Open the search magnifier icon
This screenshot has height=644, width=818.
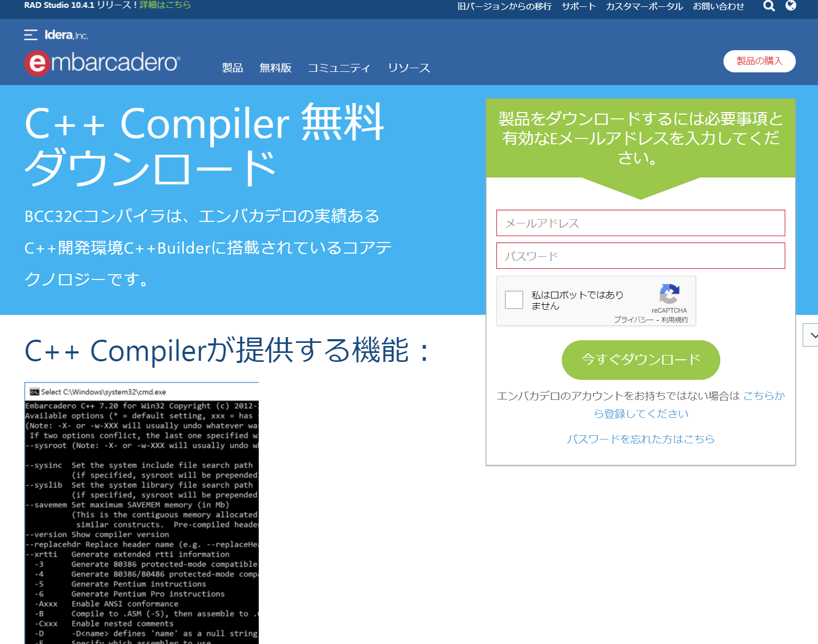click(x=769, y=6)
